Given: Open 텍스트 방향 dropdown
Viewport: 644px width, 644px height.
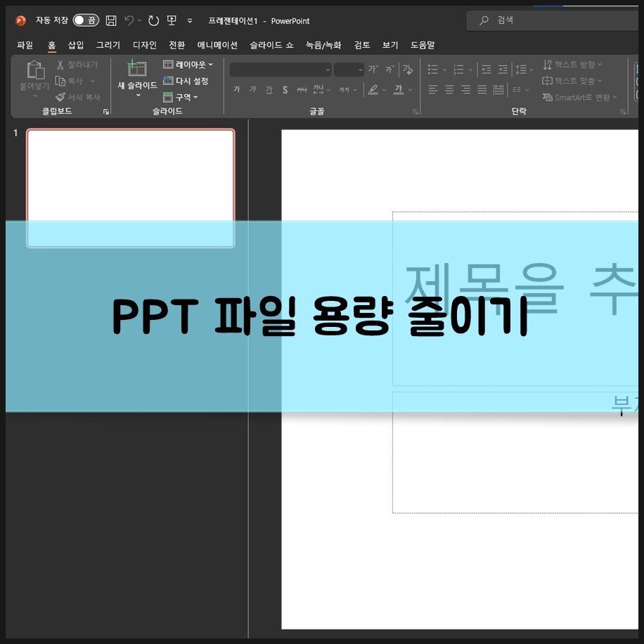Looking at the screenshot, I should 572,65.
